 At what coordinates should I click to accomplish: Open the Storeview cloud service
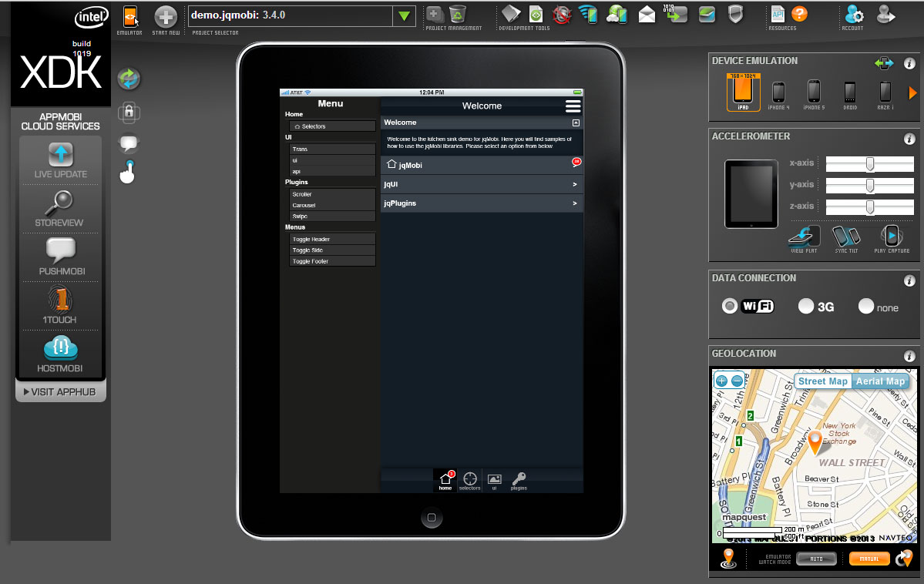pos(59,209)
